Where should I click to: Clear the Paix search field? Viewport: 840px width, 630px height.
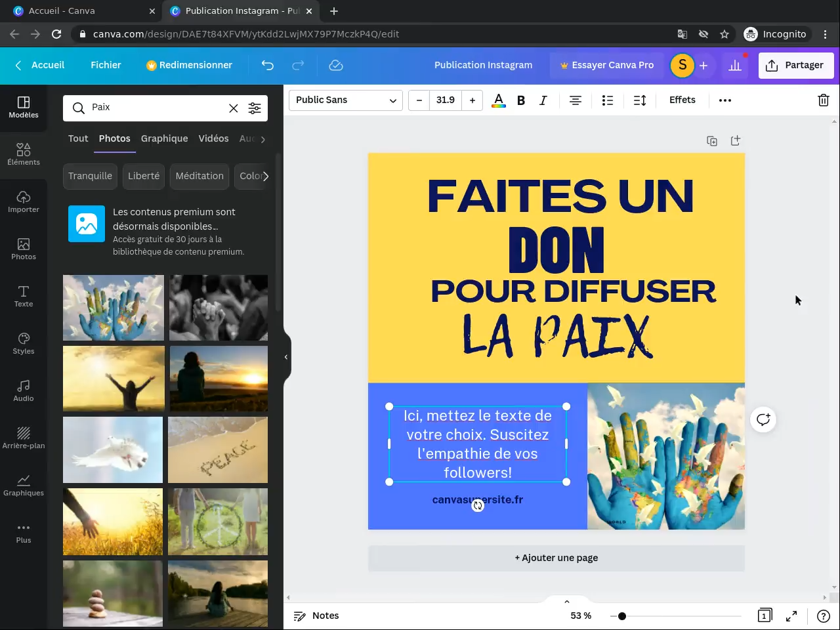(233, 108)
